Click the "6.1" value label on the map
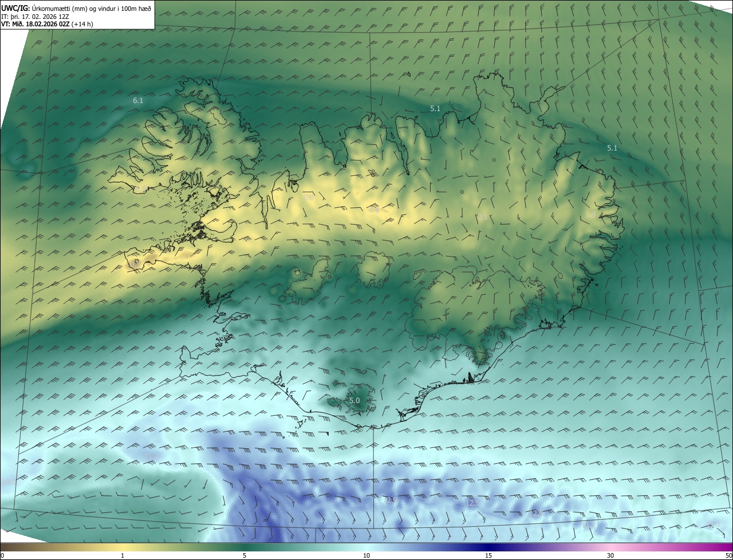This screenshot has height=560, width=733. coord(138,101)
